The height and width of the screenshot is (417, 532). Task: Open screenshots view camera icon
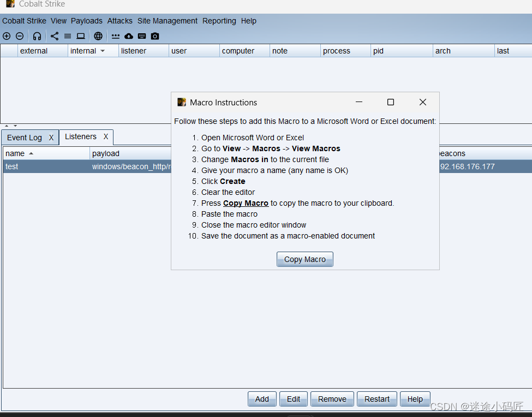(x=155, y=36)
